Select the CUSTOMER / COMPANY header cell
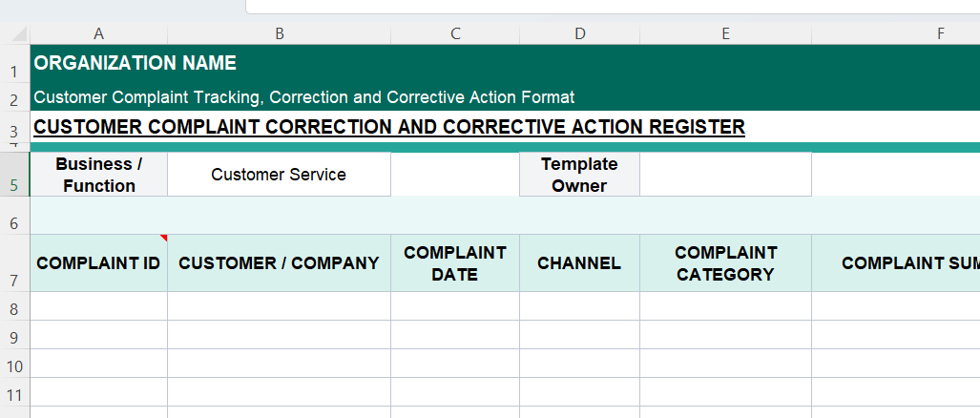Screen dimensions: 980x418 click(279, 263)
